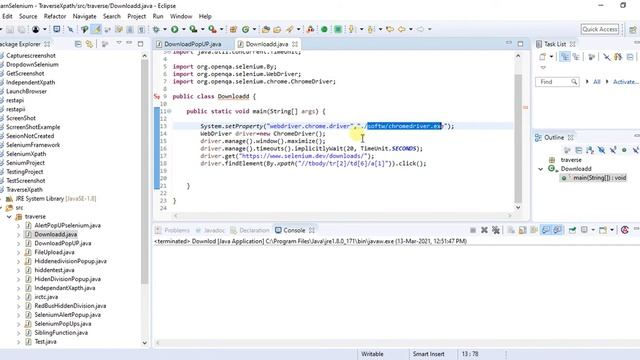Toggle Scheduled view in Task List
Image resolution: width=640 pixels, height=360 pixels.
[x=576, y=57]
